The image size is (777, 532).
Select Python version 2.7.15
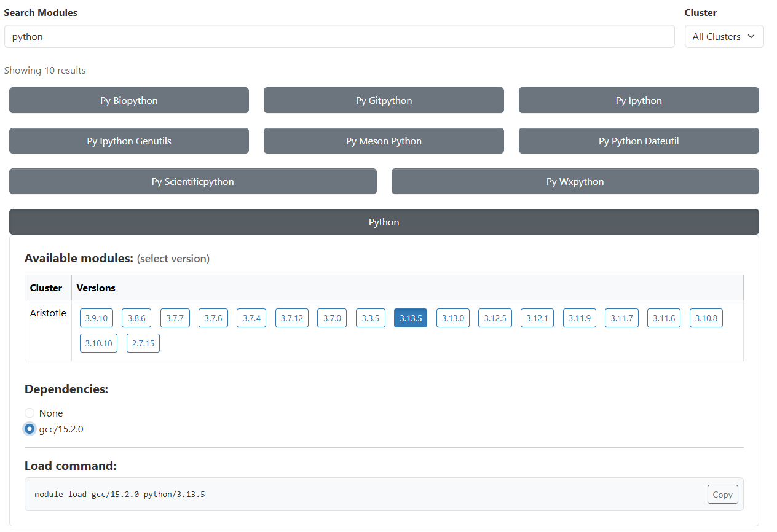[143, 343]
